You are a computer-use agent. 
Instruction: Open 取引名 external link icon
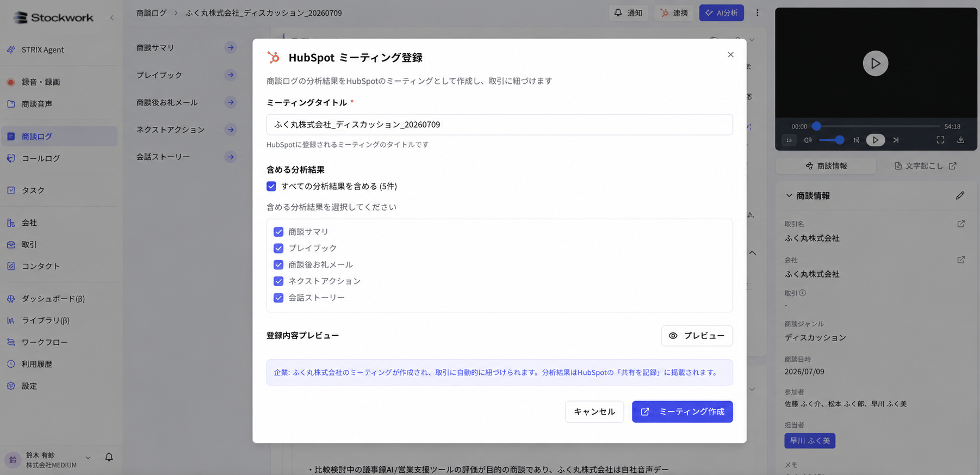point(961,224)
